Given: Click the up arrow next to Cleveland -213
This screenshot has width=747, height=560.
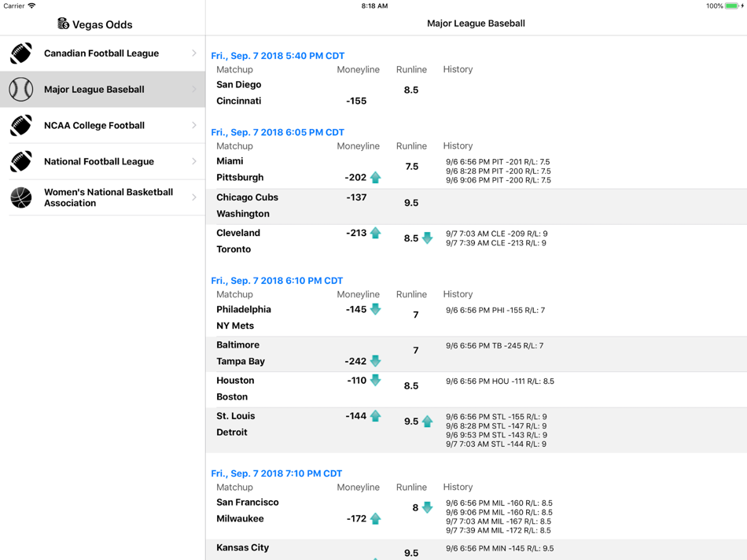Looking at the screenshot, I should click(375, 233).
